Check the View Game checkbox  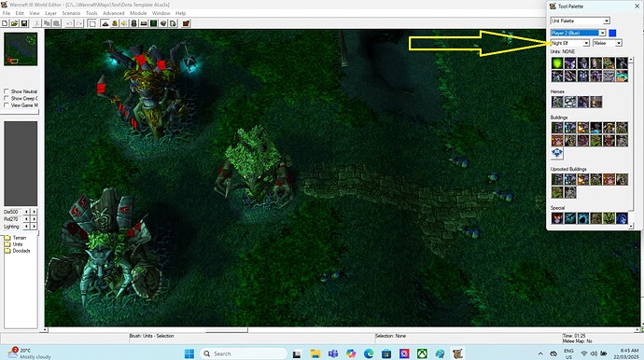pyautogui.click(x=7, y=105)
